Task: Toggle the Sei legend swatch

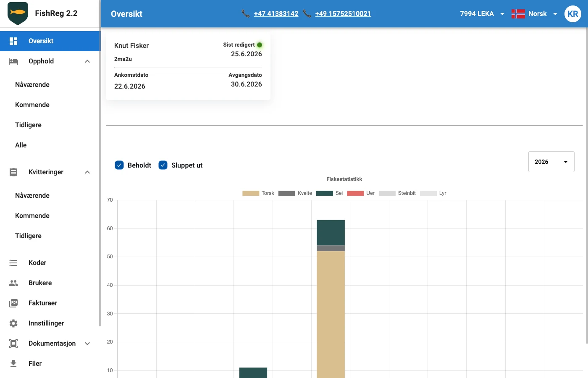Action: tap(325, 193)
